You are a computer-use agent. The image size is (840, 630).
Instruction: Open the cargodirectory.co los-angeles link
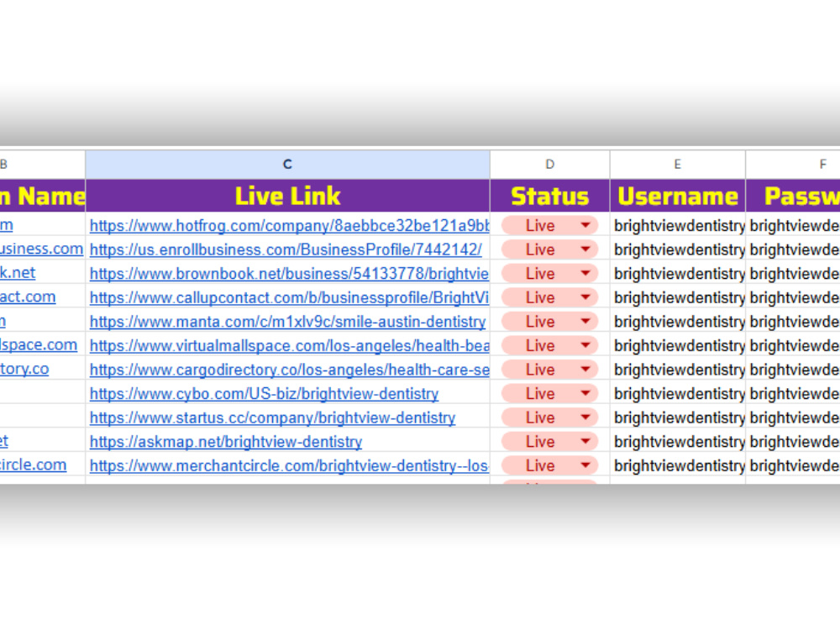[289, 370]
